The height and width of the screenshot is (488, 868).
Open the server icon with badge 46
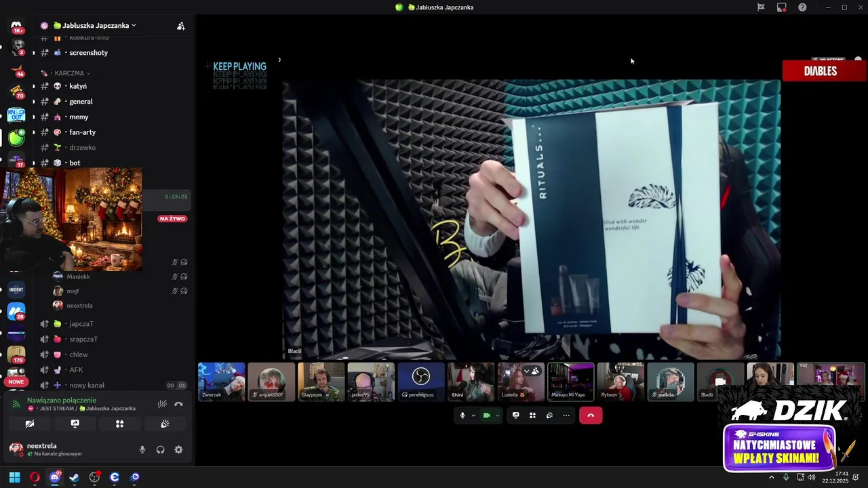(16, 69)
